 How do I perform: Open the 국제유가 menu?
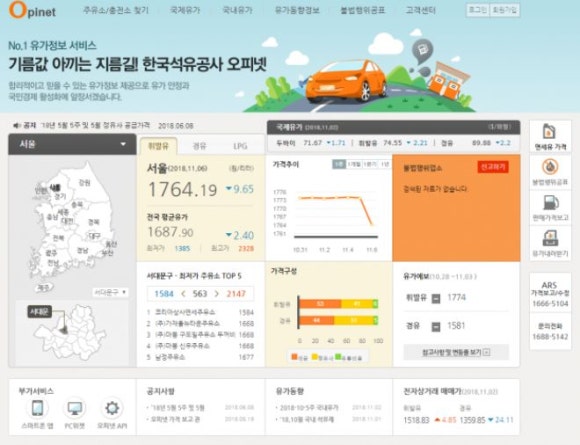point(185,10)
